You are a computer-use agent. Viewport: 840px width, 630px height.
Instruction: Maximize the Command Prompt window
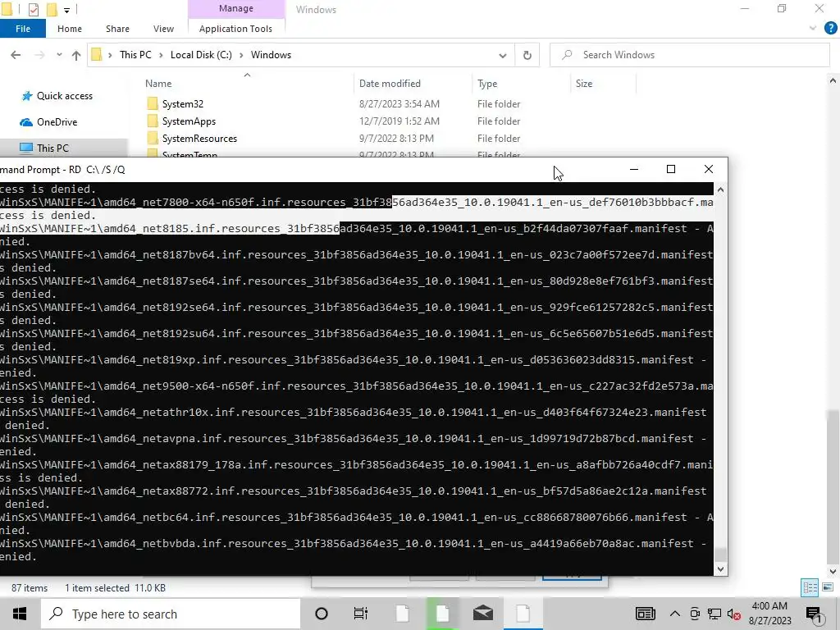pyautogui.click(x=671, y=169)
